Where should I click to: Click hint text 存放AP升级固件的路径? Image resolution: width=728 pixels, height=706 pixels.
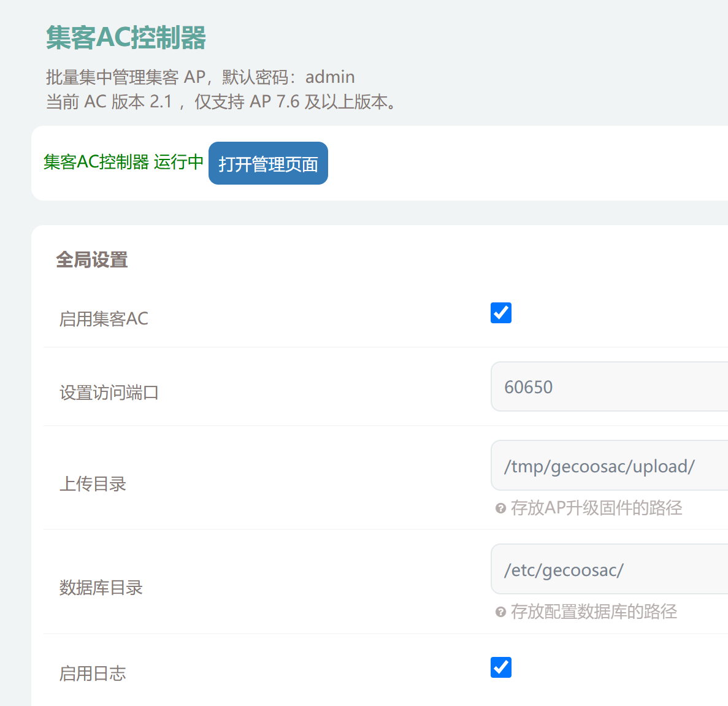click(597, 508)
